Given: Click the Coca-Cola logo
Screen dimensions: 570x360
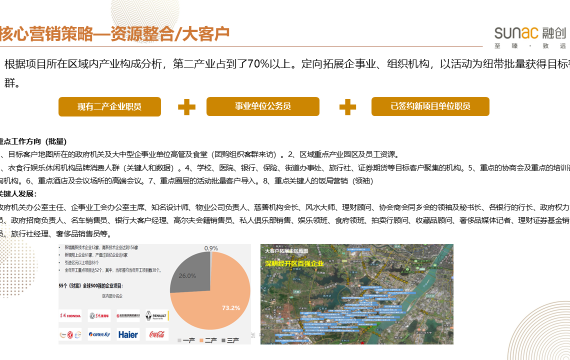Looking at the screenshot, I should [157, 334].
